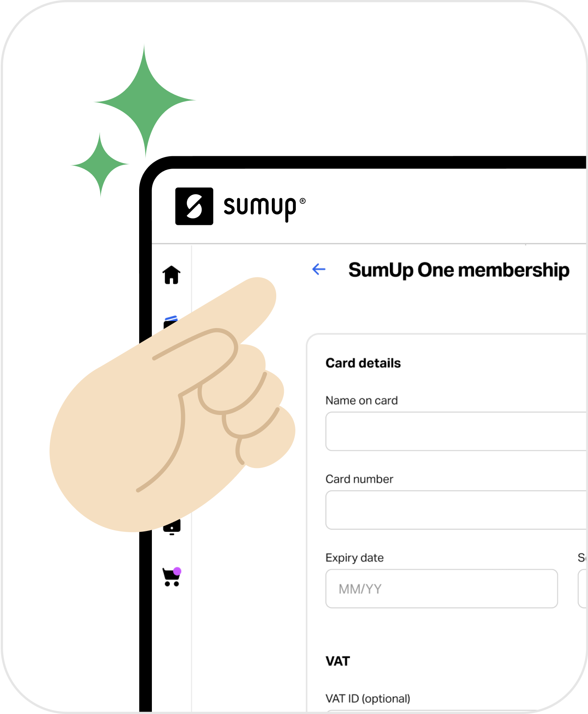Select the partly hidden card icon in sidebar

click(171, 321)
